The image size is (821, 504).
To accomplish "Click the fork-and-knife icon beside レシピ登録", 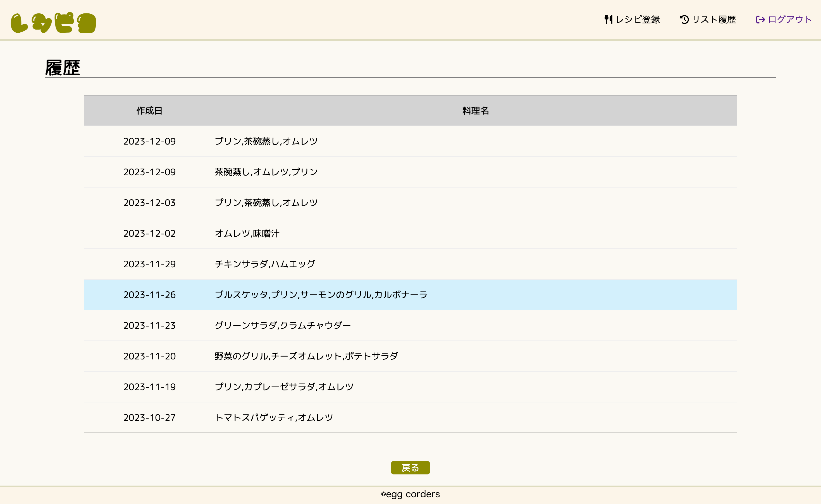I will point(608,19).
